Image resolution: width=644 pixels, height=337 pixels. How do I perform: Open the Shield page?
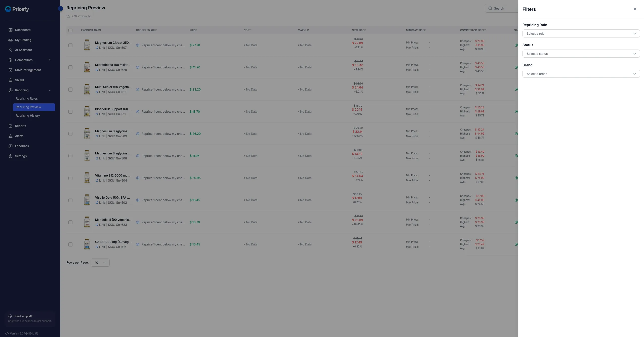(19, 80)
